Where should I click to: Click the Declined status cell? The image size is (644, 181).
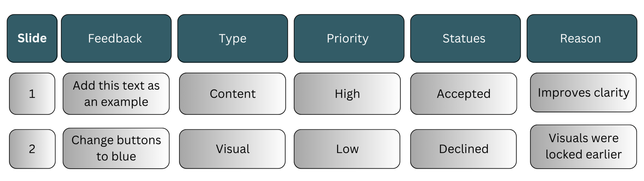(x=464, y=149)
